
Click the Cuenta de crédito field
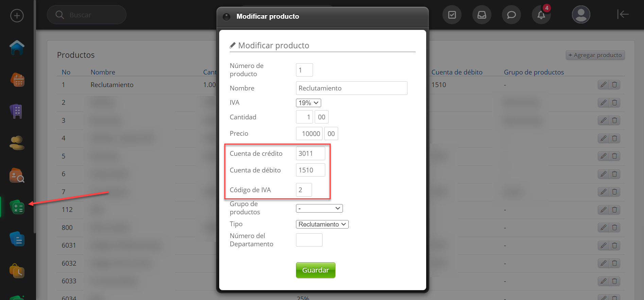coord(310,153)
